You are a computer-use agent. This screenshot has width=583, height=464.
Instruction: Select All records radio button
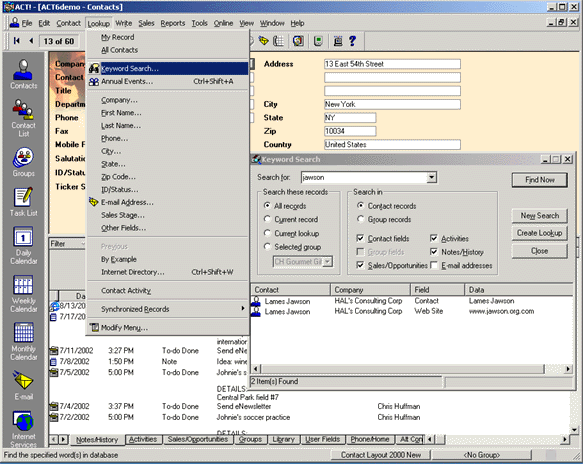click(x=267, y=206)
